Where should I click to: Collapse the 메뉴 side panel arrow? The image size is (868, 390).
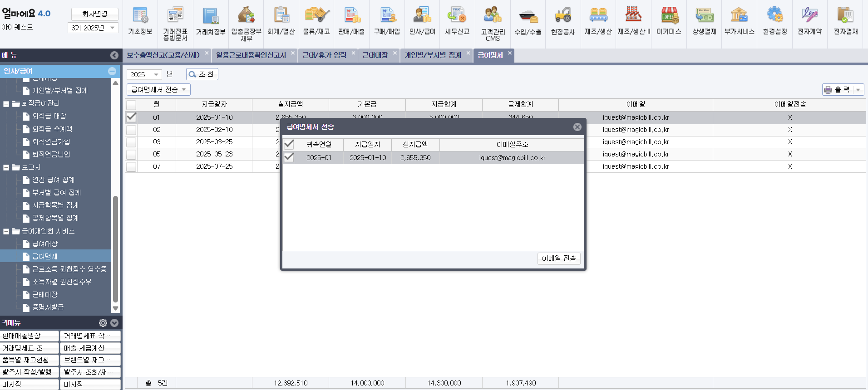114,55
